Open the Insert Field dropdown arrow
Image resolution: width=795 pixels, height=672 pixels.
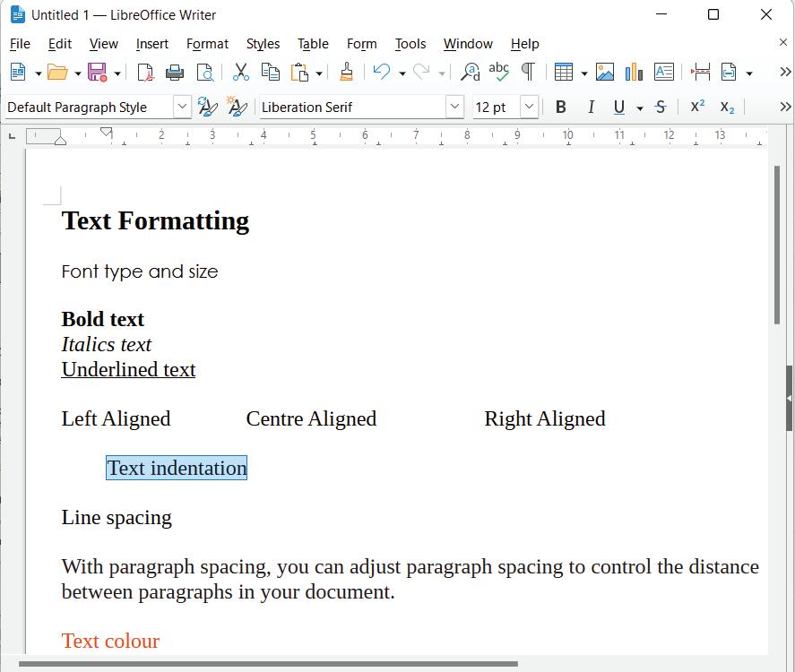pyautogui.click(x=749, y=73)
